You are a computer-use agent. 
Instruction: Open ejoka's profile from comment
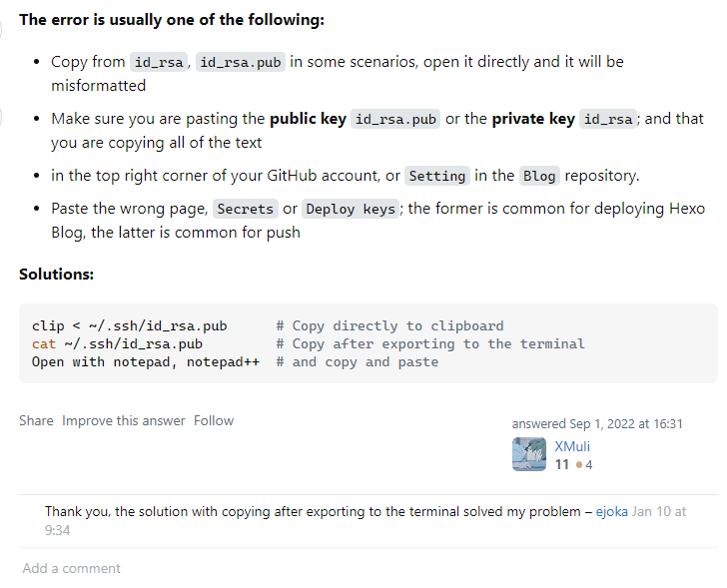[612, 511]
